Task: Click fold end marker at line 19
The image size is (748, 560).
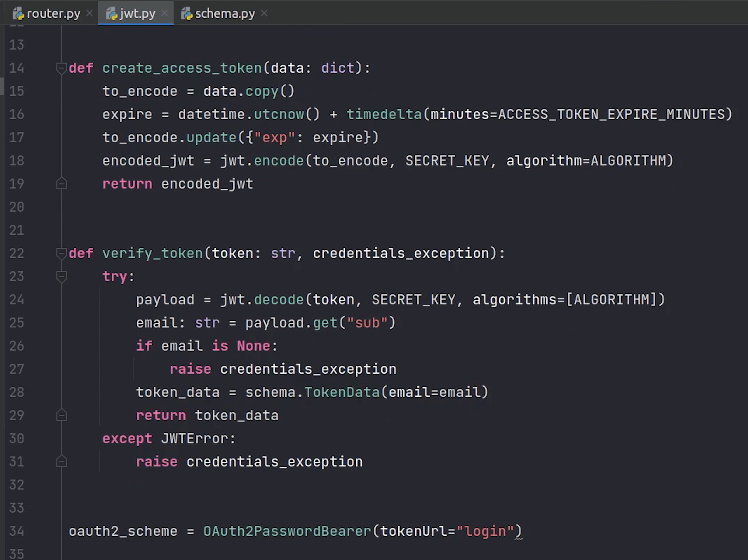Action: pos(61,184)
